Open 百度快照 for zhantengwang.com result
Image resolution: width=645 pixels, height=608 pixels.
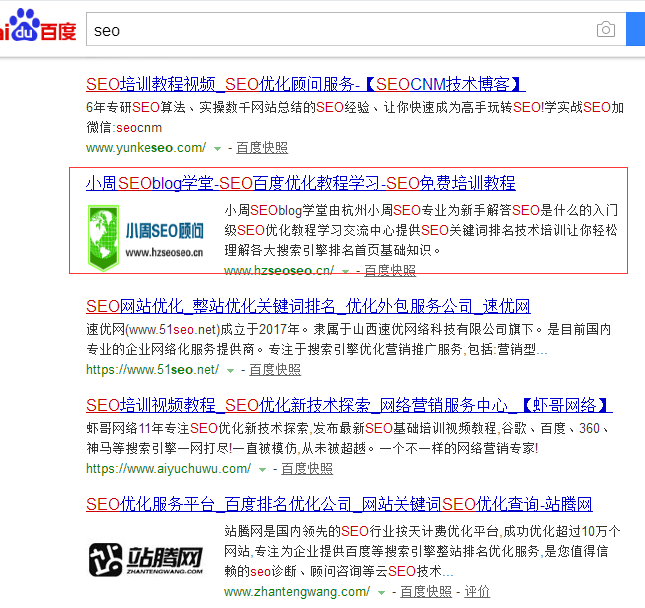426,592
